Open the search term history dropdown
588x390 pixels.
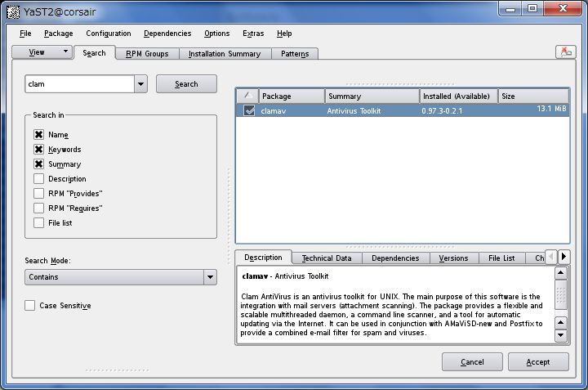tap(140, 84)
